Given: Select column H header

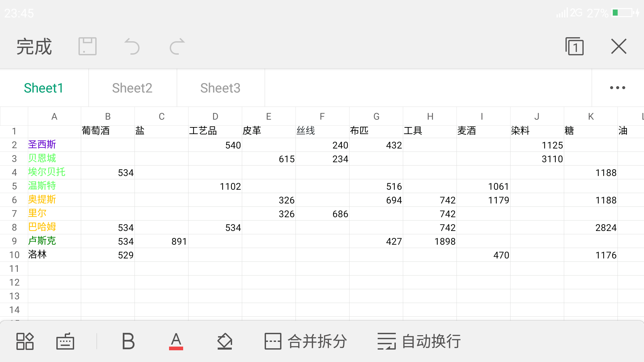Looking at the screenshot, I should (x=430, y=116).
